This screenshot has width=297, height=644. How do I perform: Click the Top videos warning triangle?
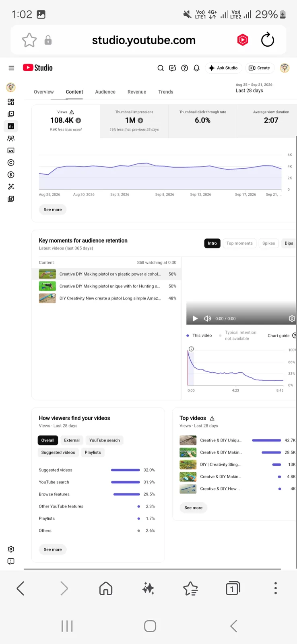click(x=212, y=418)
